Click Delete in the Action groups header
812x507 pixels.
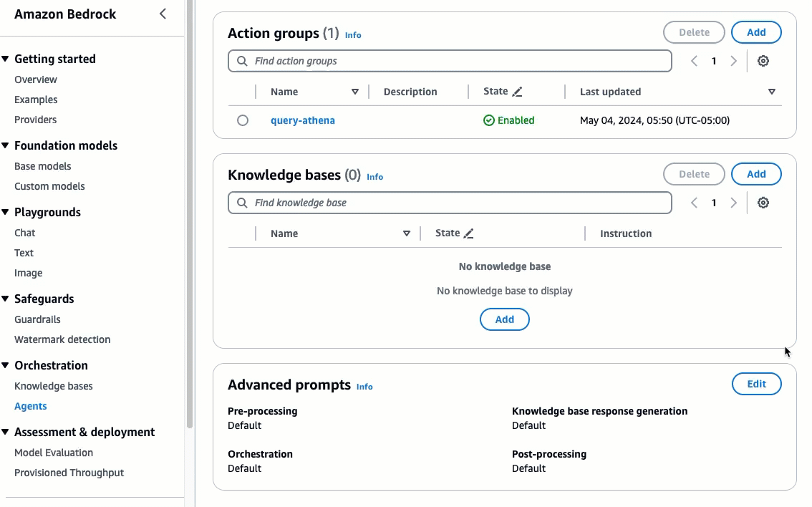click(694, 32)
